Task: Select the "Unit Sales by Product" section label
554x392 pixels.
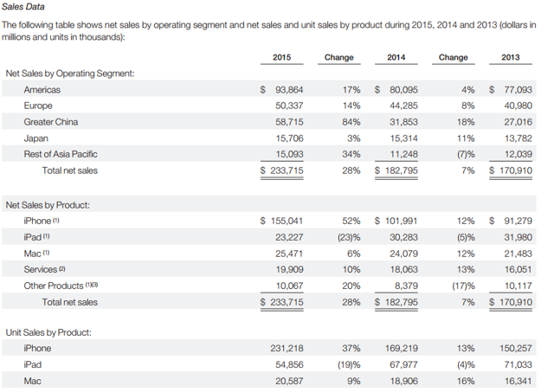Action: point(48,331)
